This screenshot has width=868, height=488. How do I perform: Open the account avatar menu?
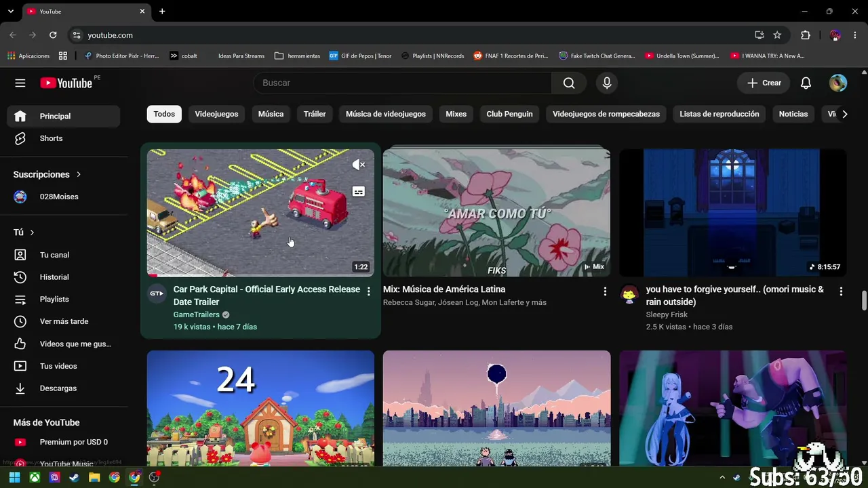click(x=838, y=83)
